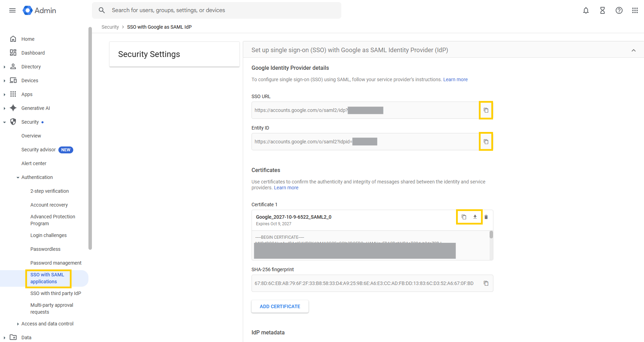Copy the SSO URL

click(x=486, y=110)
